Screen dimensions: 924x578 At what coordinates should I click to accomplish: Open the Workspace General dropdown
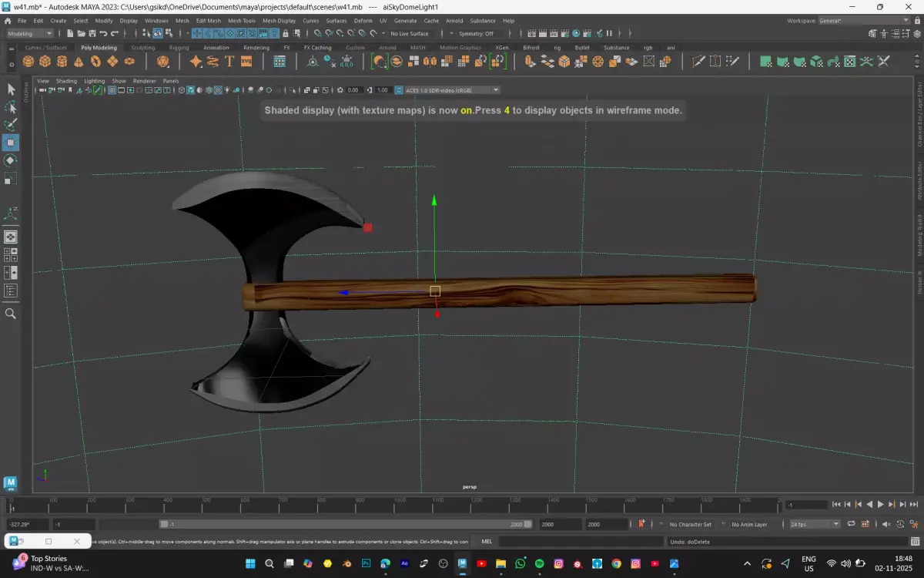[865, 21]
